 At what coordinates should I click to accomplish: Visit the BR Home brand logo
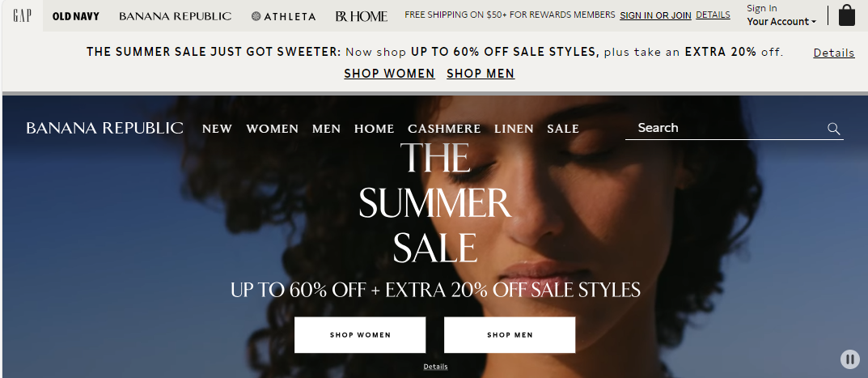pos(362,16)
